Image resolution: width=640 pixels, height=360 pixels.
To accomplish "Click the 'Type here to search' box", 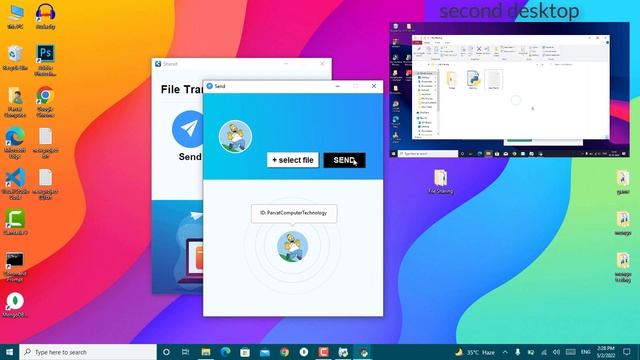I will pos(88,352).
